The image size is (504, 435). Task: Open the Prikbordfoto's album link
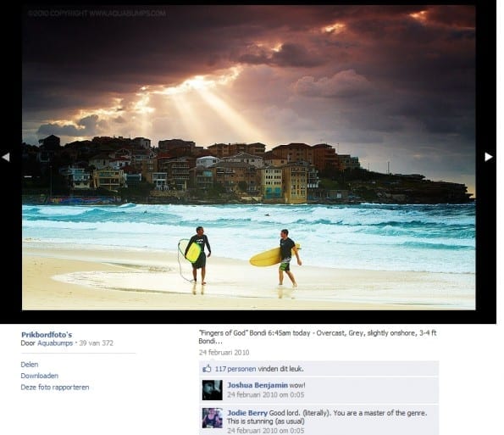47,335
